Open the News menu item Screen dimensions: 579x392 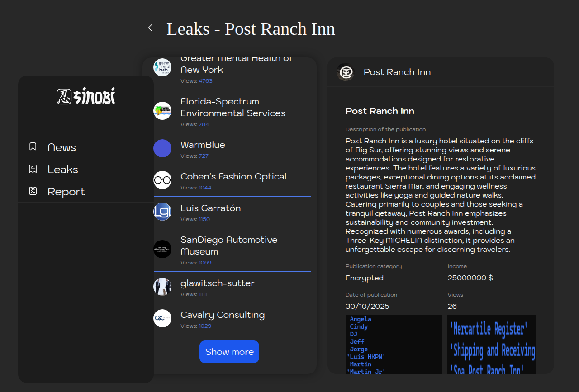[x=62, y=147]
